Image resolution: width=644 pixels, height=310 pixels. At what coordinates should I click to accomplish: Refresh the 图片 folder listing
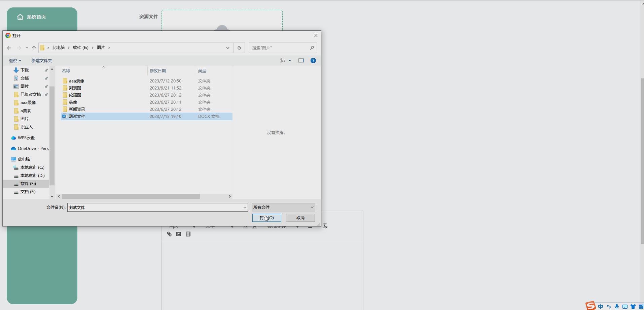[239, 48]
